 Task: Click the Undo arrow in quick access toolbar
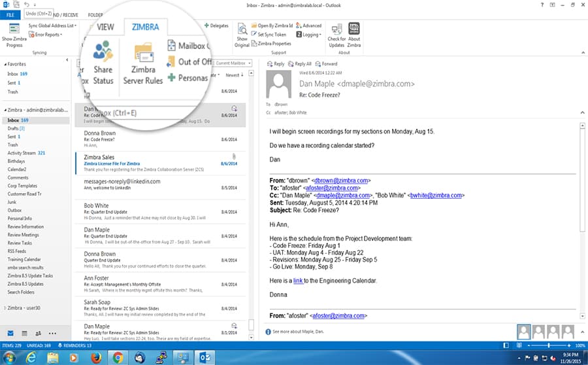coord(27,5)
